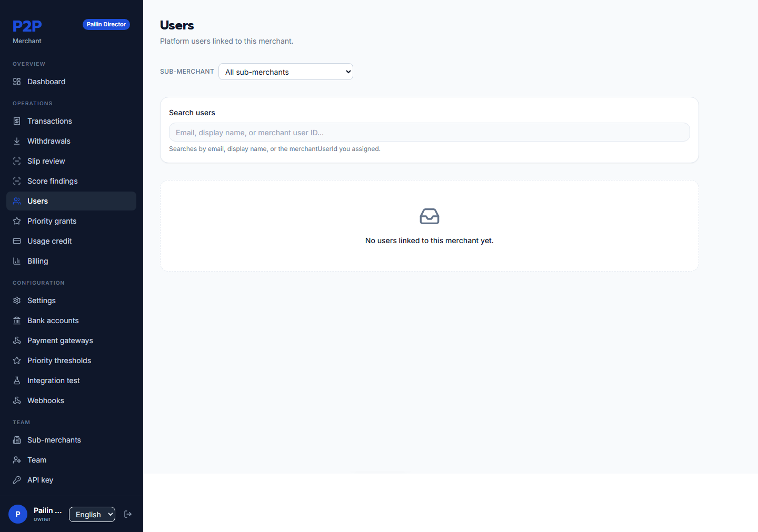Viewport: 758px width, 532px height.
Task: Click the Team member icon
Action: [x=17, y=460]
